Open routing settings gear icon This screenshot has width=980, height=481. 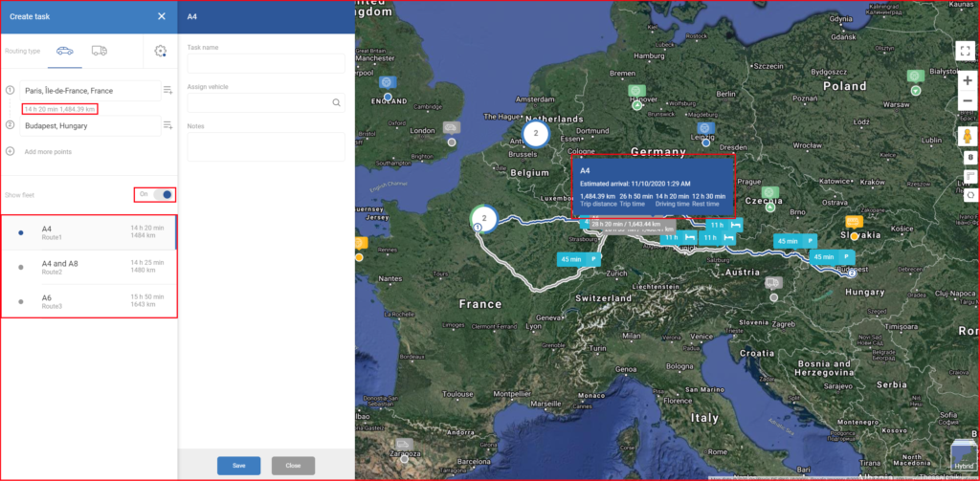coord(161,51)
